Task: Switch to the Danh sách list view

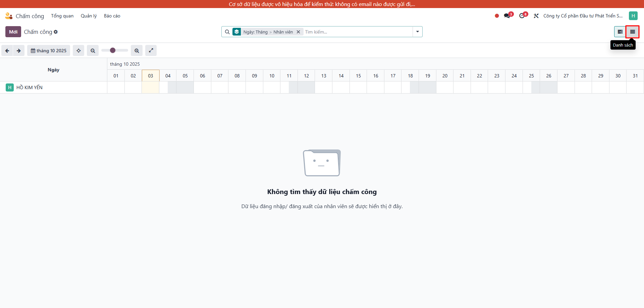Action: (633, 32)
